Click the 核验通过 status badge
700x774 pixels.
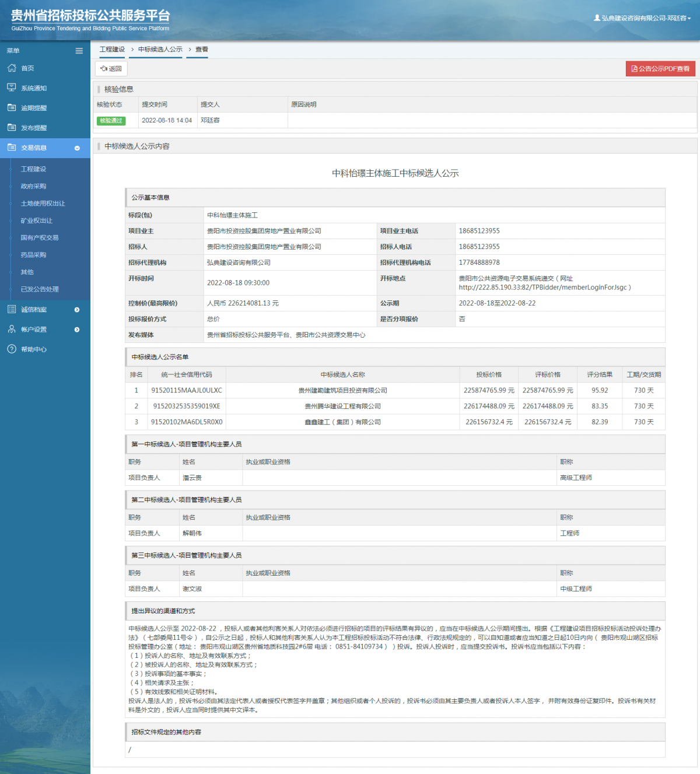pyautogui.click(x=111, y=121)
